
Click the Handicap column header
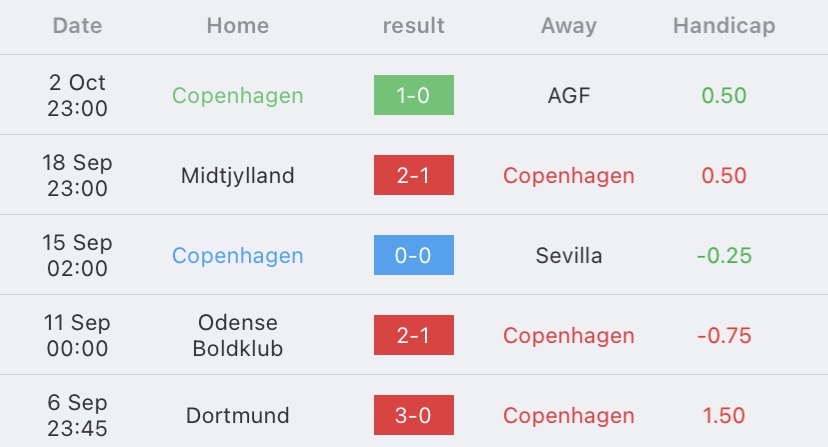click(724, 25)
